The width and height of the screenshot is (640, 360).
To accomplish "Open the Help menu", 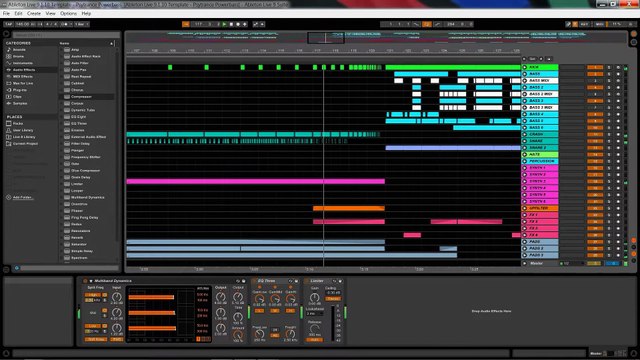I will coord(86,13).
